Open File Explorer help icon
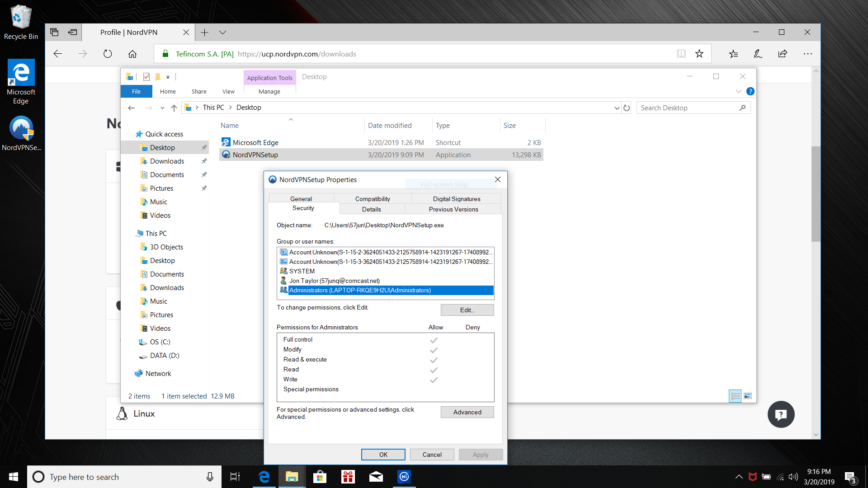The width and height of the screenshot is (868, 488). (x=750, y=91)
